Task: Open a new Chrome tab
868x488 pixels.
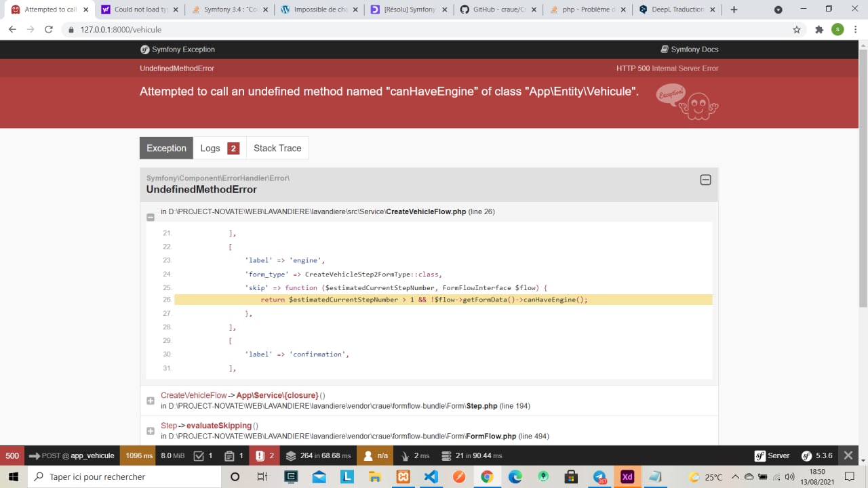Action: coord(734,9)
